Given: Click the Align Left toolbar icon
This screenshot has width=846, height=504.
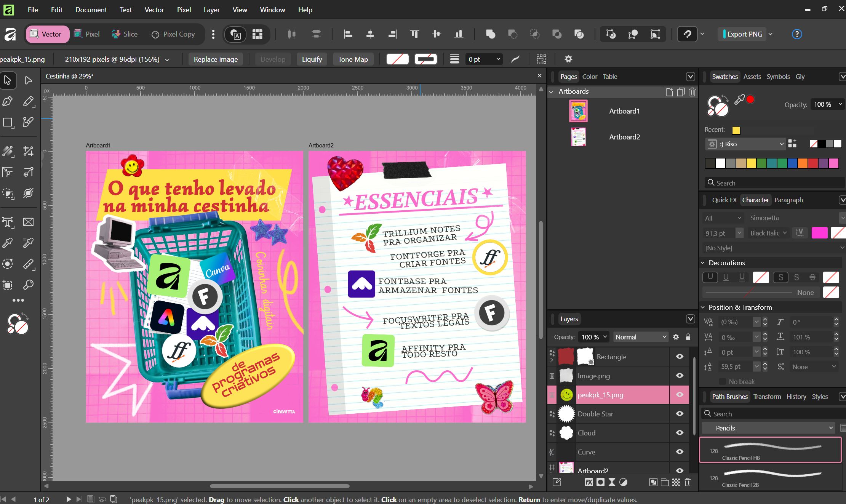Looking at the screenshot, I should 348,34.
